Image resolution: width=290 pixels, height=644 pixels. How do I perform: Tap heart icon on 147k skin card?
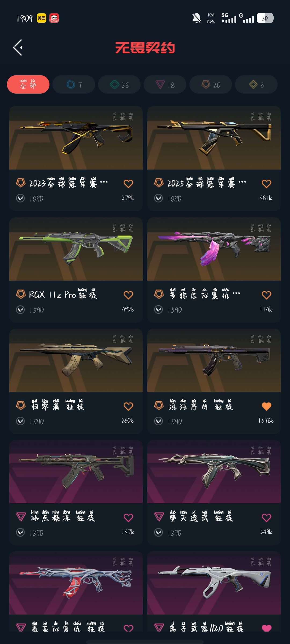[128, 518]
